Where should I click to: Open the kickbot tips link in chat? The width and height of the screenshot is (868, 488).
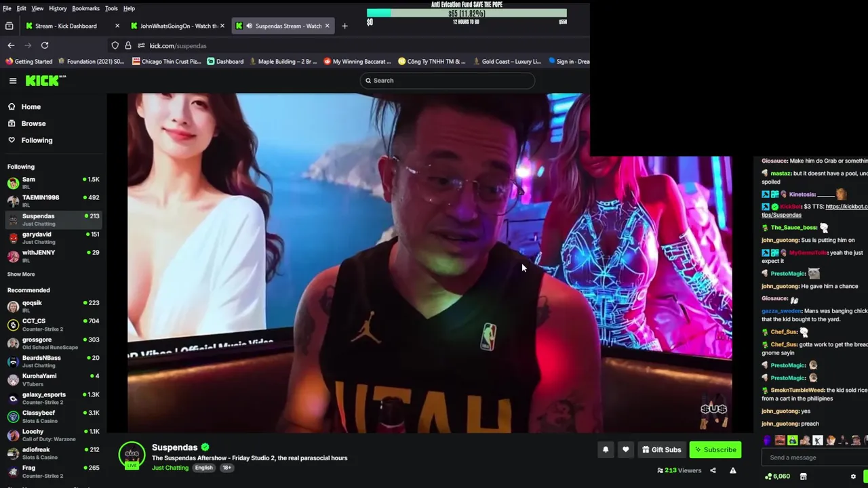(x=814, y=210)
